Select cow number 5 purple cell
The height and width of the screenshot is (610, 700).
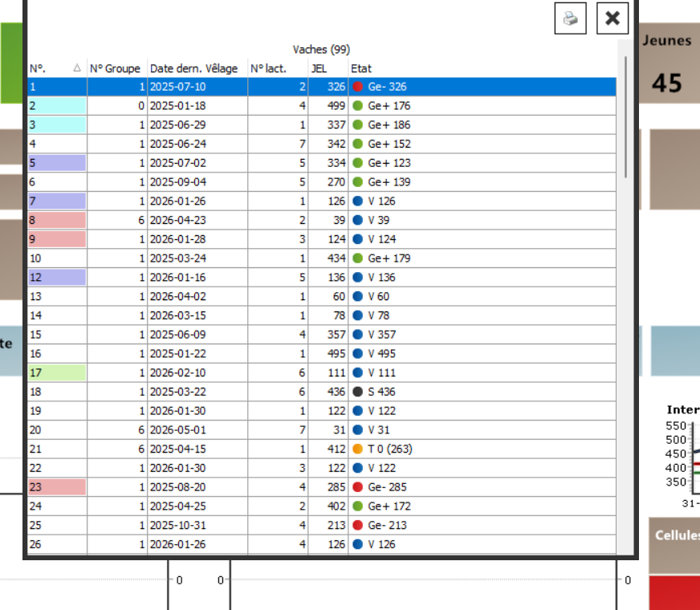point(57,163)
